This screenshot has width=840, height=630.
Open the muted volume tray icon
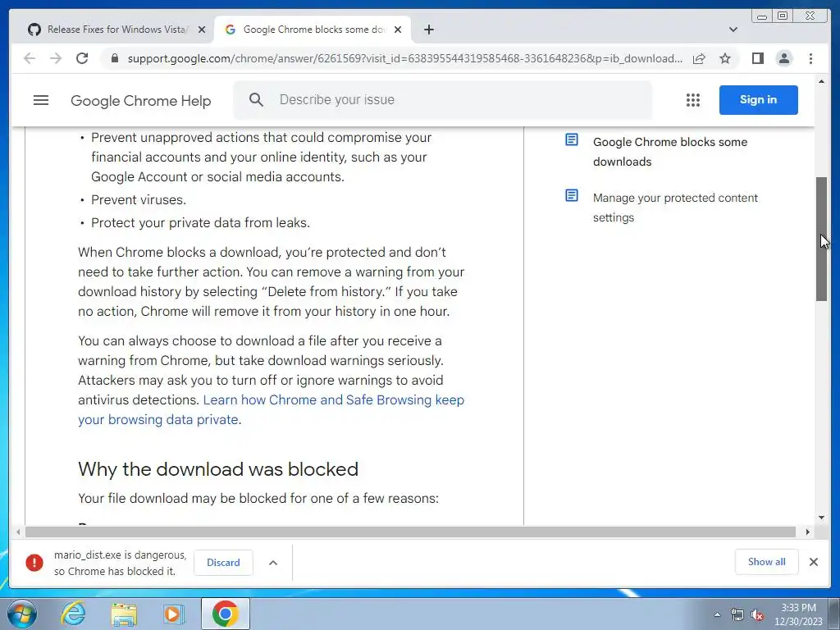757,615
